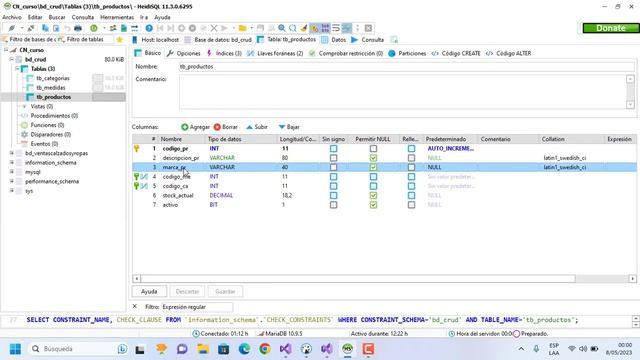640x360 pixels.
Task: Click the Ayuda button below columns
Action: point(149,291)
